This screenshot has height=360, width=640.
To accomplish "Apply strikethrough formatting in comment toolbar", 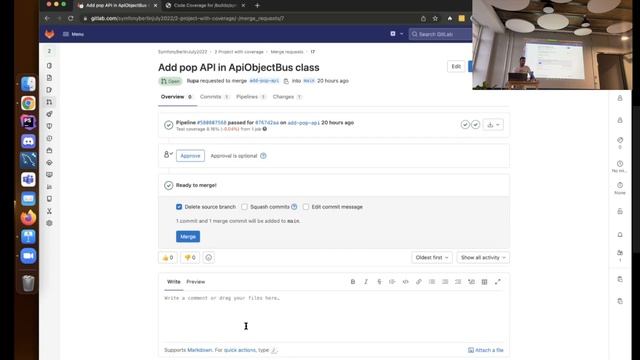I will [x=379, y=282].
